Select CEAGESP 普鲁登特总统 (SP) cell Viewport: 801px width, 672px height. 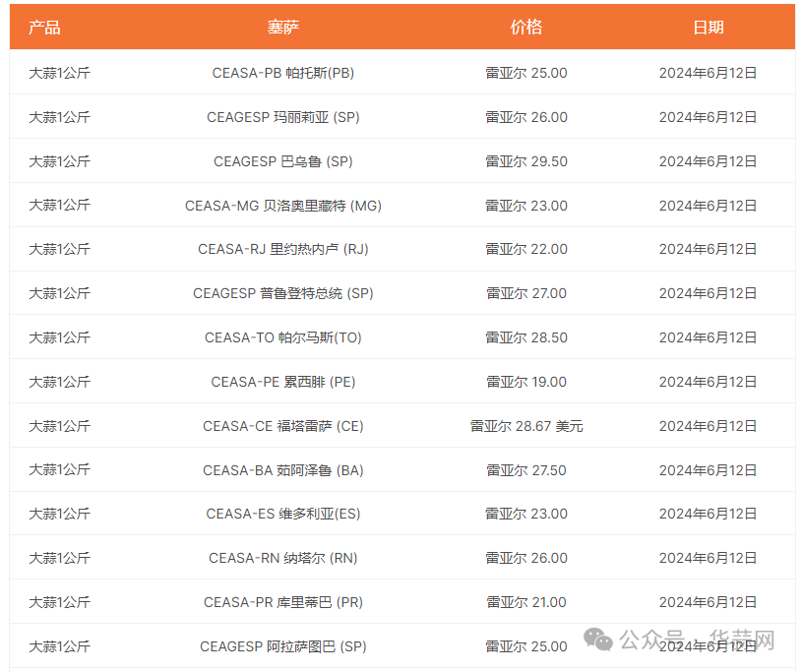click(283, 293)
